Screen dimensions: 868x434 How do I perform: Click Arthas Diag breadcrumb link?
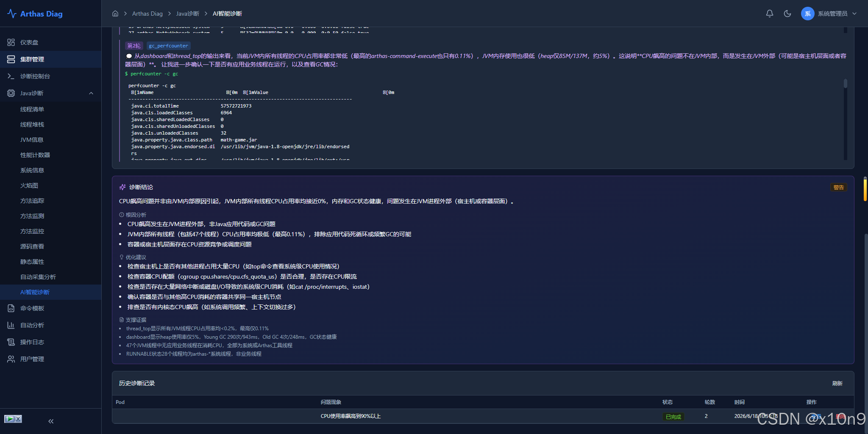click(147, 14)
